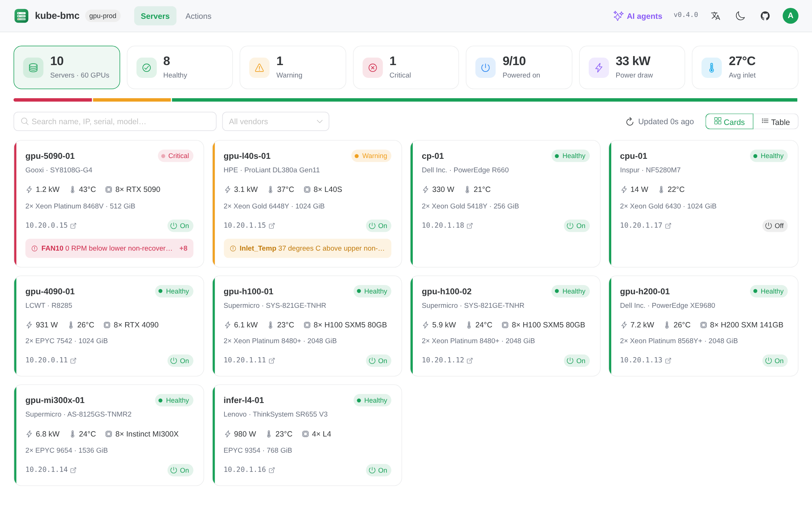812x508 pixels.
Task: Open external link for 10.20.1.16
Action: (x=272, y=470)
